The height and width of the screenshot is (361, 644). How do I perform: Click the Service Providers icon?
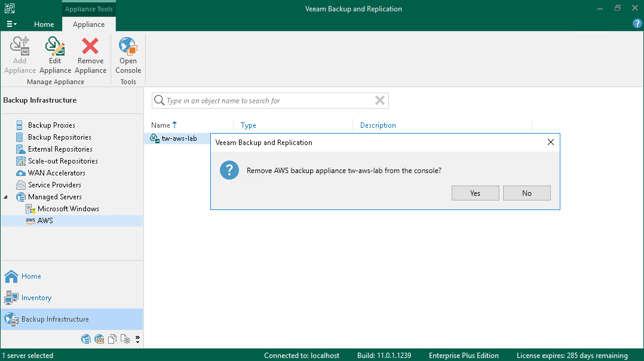pos(20,184)
